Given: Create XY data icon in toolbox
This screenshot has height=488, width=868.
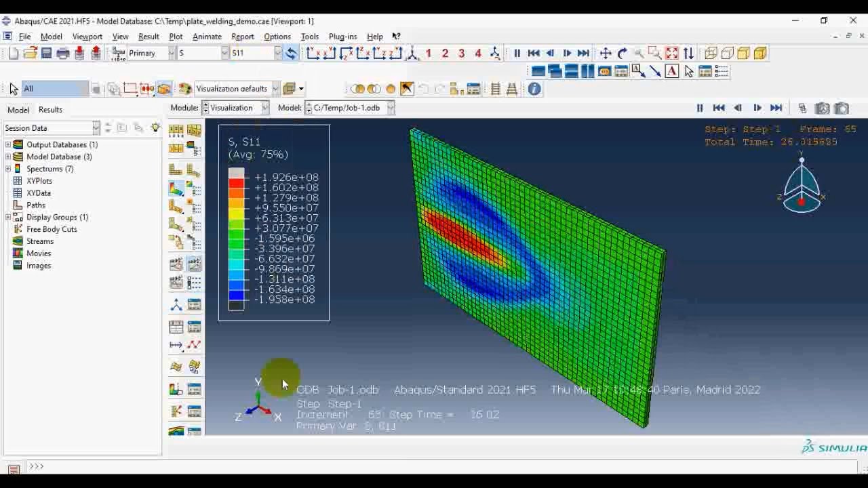Looking at the screenshot, I should (x=176, y=327).
